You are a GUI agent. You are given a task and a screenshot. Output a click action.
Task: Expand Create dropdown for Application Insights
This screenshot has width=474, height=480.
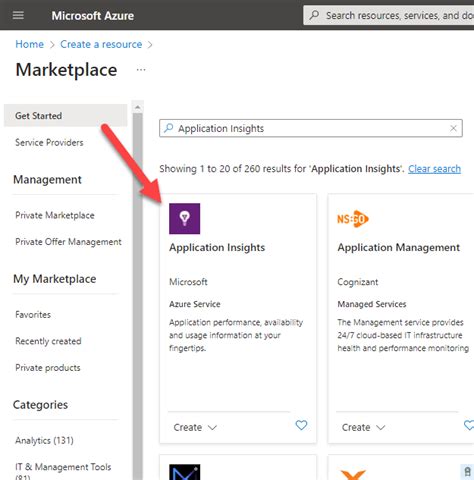tap(195, 427)
